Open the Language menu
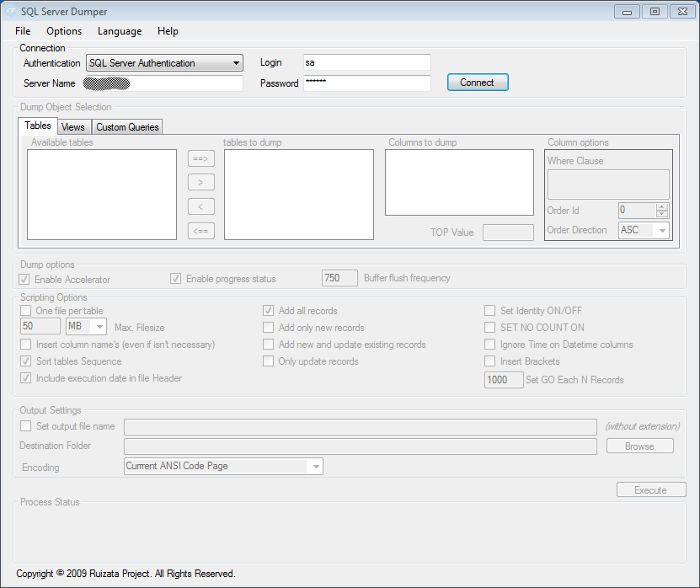Screen dimensions: 700x588 [x=120, y=31]
